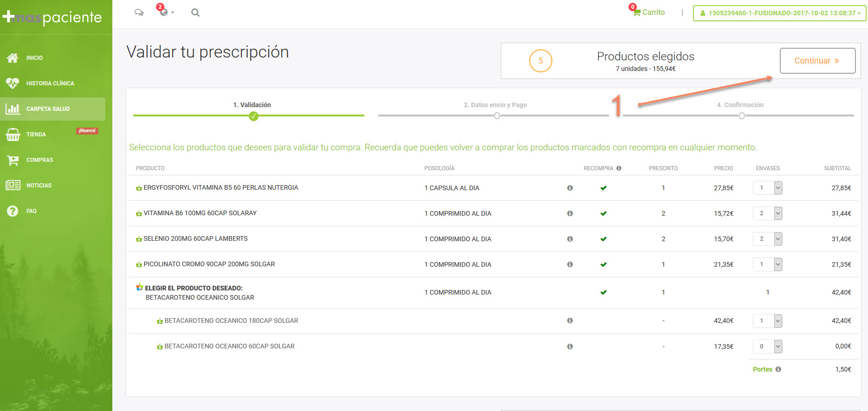
Task: Open Historia Clínica section
Action: pyautogui.click(x=50, y=83)
